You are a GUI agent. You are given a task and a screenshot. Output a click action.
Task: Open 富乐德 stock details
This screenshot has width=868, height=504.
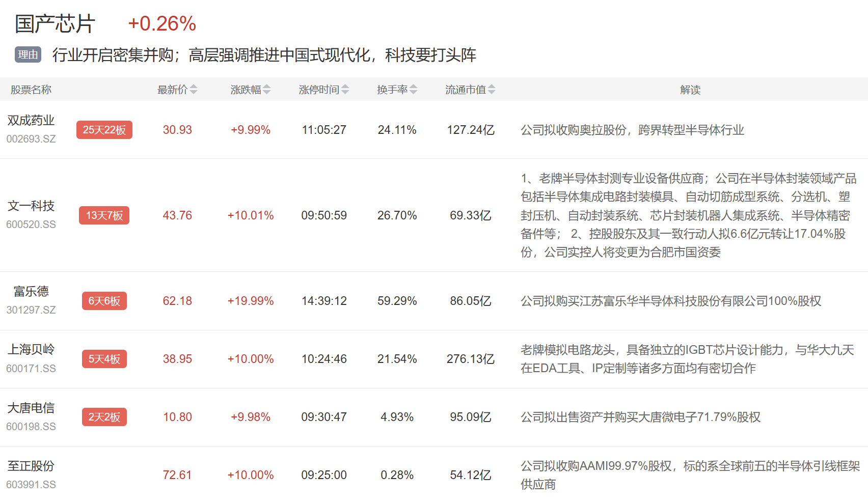tap(31, 292)
